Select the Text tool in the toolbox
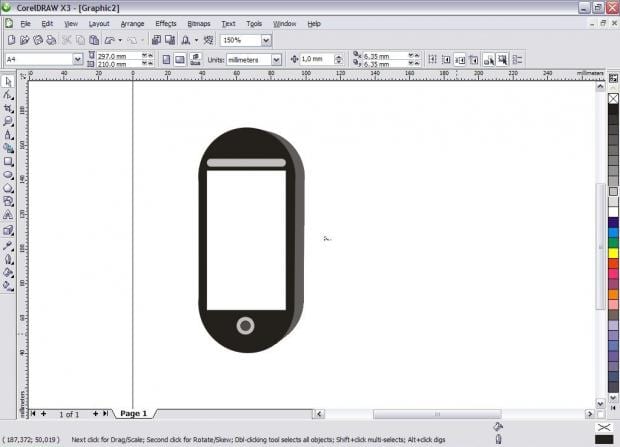The width and height of the screenshot is (620, 447). tap(8, 215)
